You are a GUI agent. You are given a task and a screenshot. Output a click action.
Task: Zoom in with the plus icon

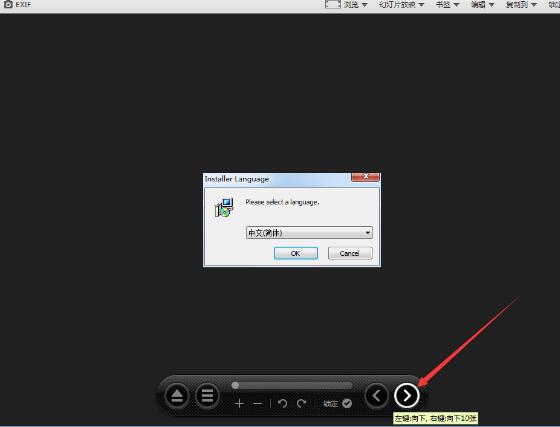coord(239,404)
